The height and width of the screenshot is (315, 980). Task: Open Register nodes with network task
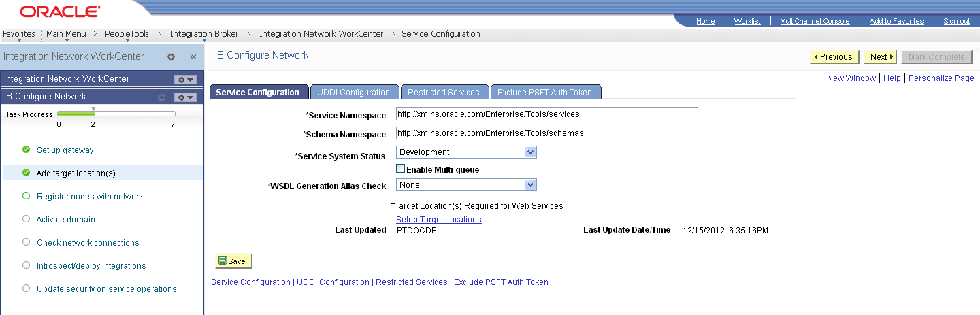pyautogui.click(x=90, y=197)
